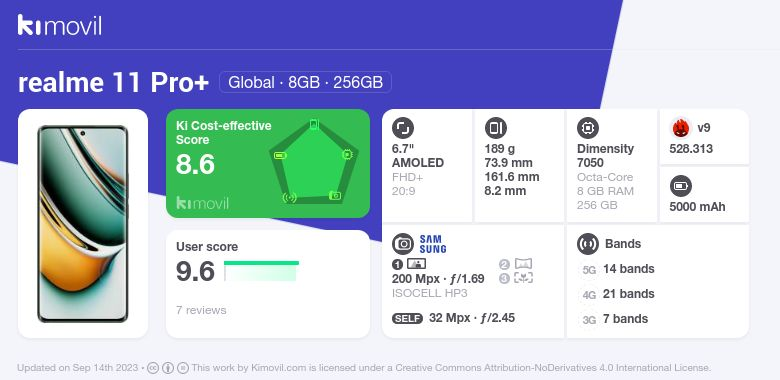
Task: Click the phone icon atop the pentagon chart
Action: pos(314,124)
